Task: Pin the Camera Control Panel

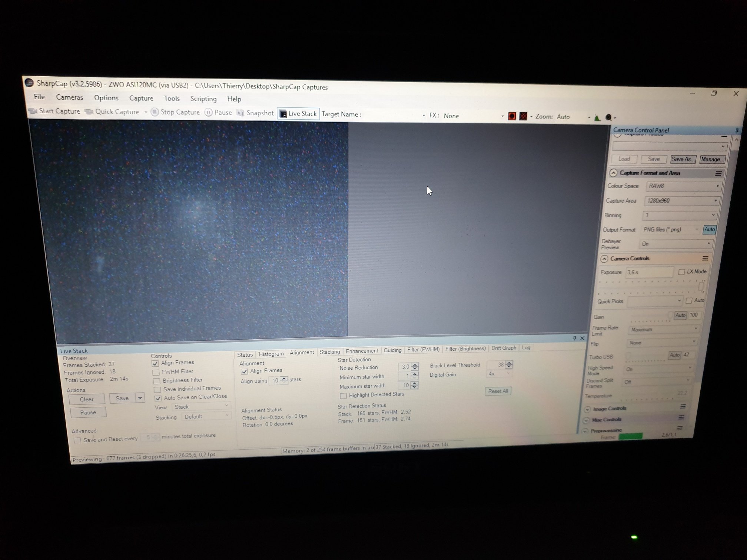Action: tap(737, 130)
